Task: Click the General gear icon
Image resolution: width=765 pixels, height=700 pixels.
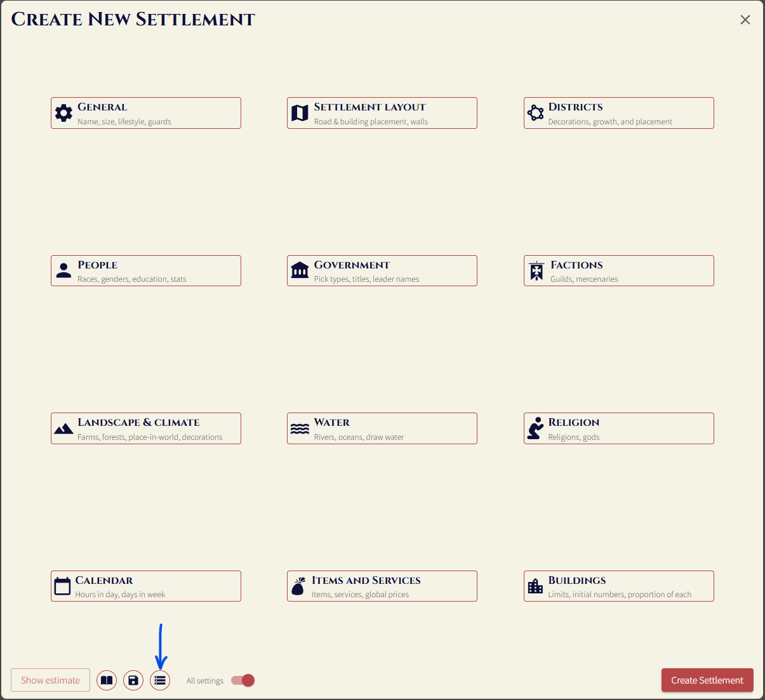Action: (x=63, y=113)
